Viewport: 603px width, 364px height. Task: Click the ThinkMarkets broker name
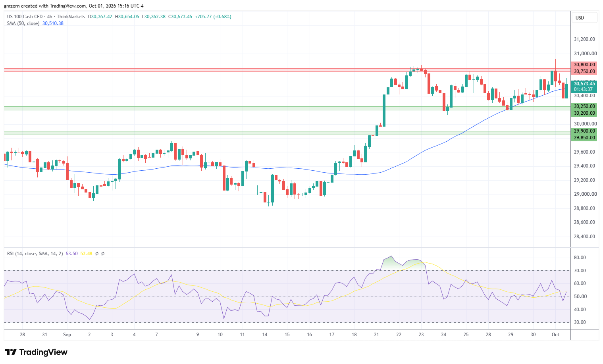tap(71, 17)
